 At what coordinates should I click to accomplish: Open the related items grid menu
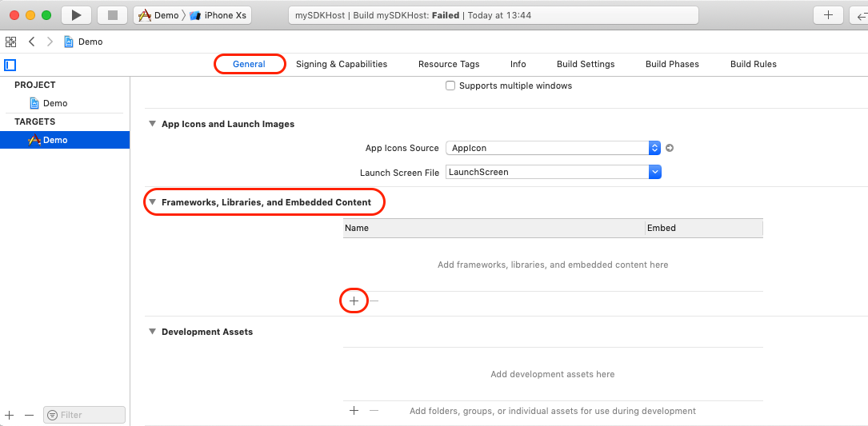click(x=10, y=42)
